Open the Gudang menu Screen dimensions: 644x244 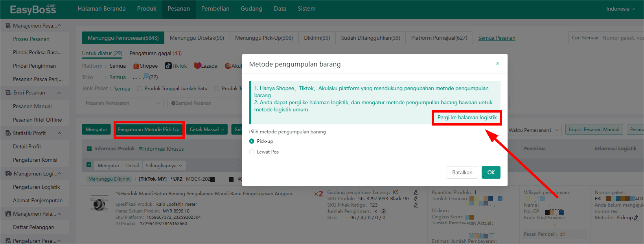(x=251, y=9)
